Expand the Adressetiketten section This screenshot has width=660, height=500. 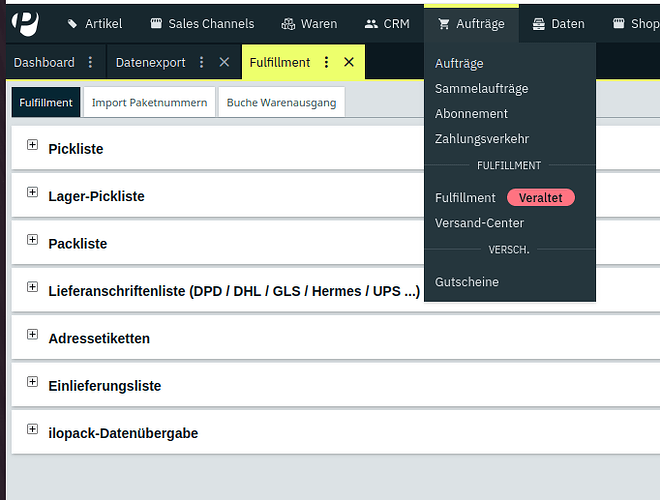pos(32,335)
